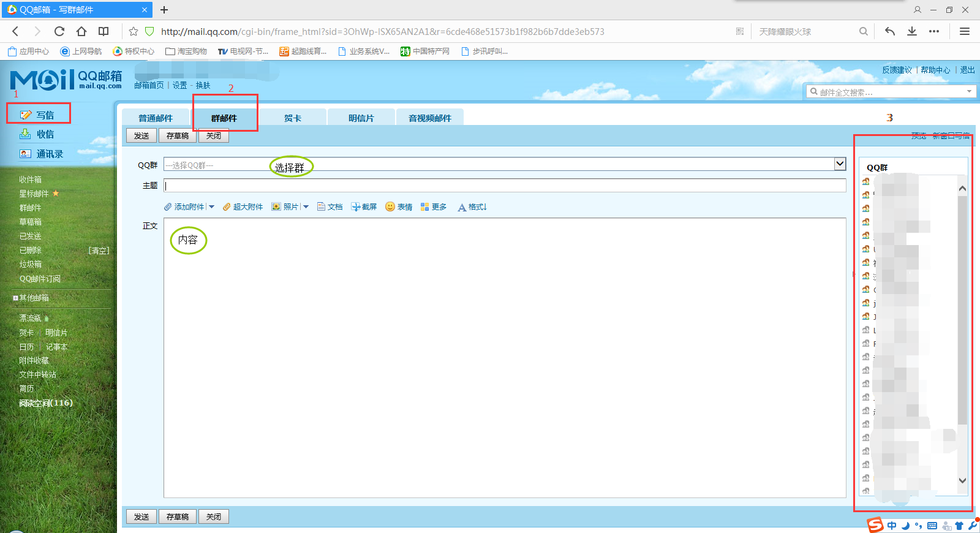Viewport: 980px width, 533px height.
Task: Expand the 添加附件 dropdown arrow
Action: coord(211,207)
